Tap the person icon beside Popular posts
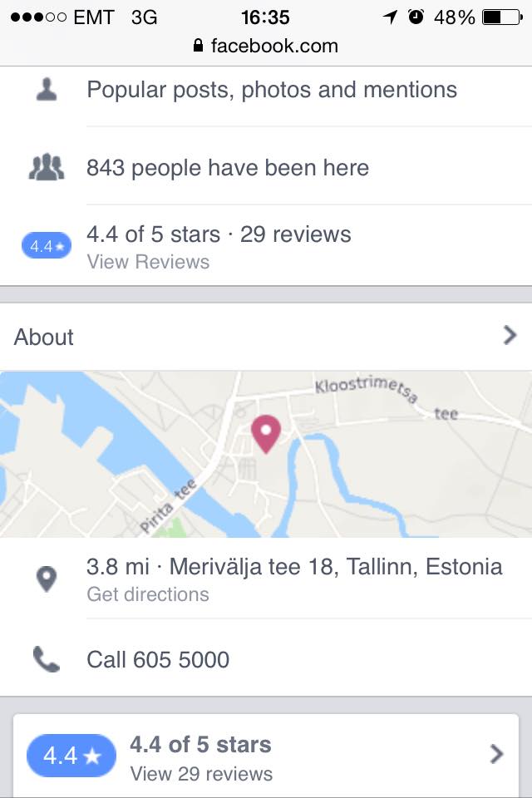This screenshot has height=798, width=532. [47, 90]
